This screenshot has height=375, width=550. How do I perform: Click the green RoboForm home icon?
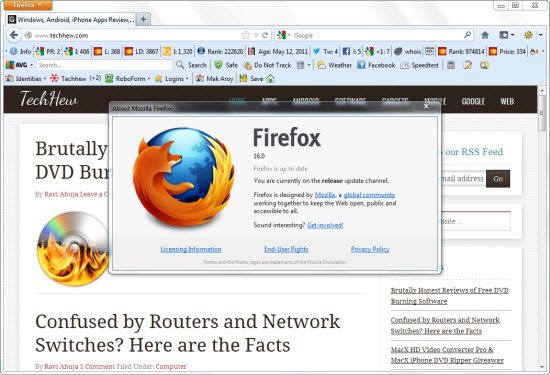[x=270, y=79]
